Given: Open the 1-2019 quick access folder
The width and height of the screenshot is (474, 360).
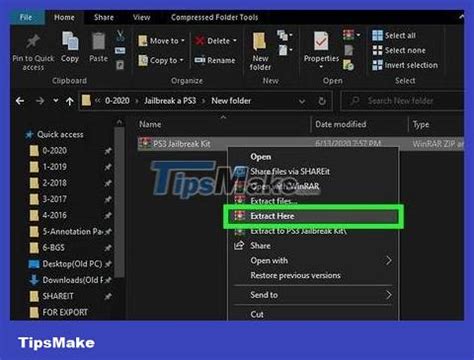Looking at the screenshot, I should pyautogui.click(x=55, y=167).
